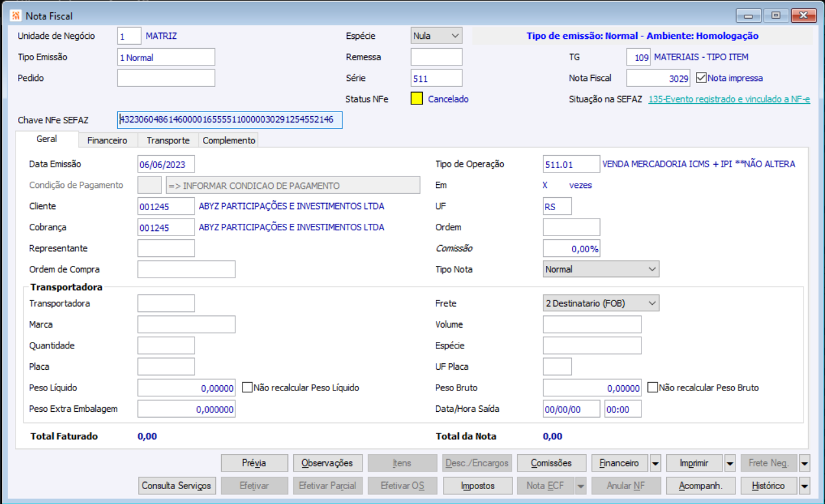Click the Ordem input field

[571, 228]
